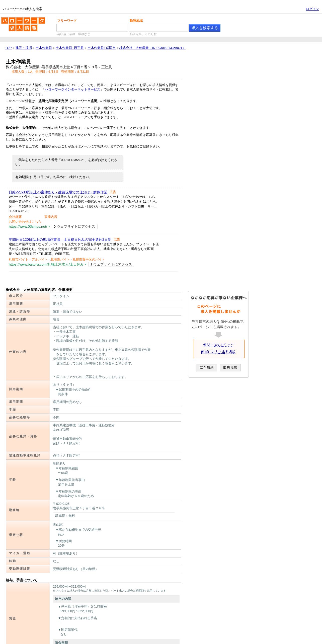This screenshot has height=644, width=322.
Task: Open the 日給22,500円以上の案件あり ad title
Action: (x=58, y=192)
